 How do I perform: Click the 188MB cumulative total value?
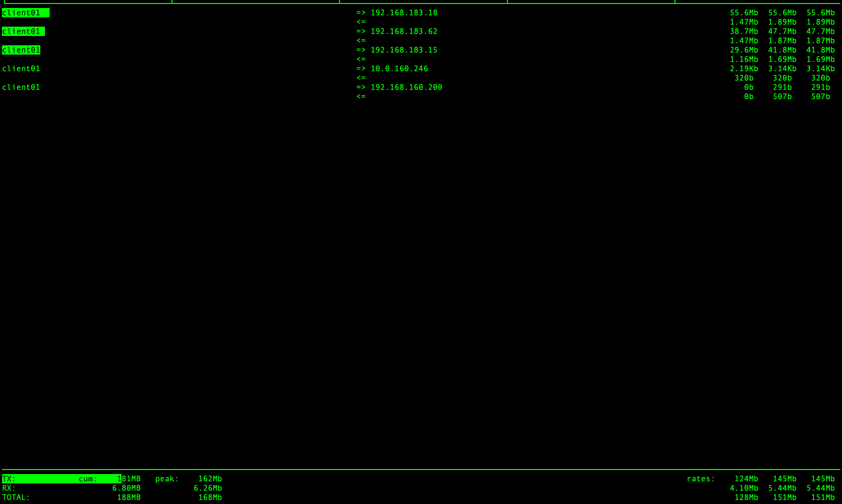(x=129, y=497)
